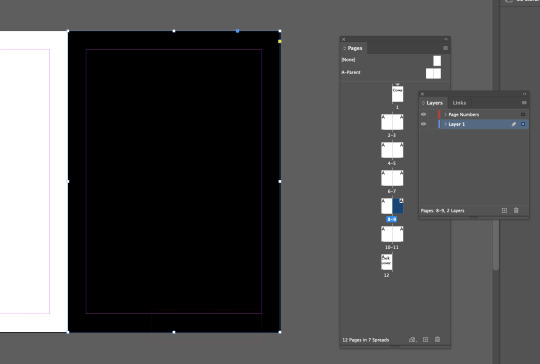The width and height of the screenshot is (540, 364).
Task: Toggle lock box for Page Numbers layer
Action: (432, 114)
